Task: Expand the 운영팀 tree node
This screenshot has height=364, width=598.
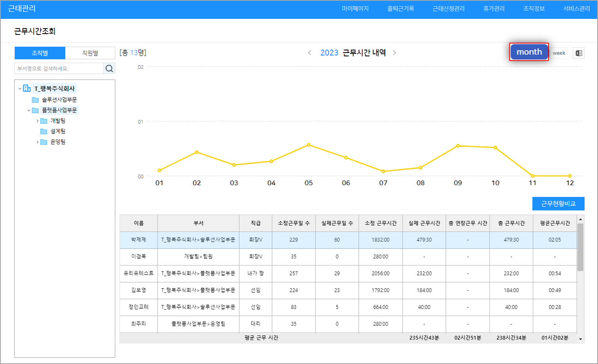Action: click(x=38, y=142)
